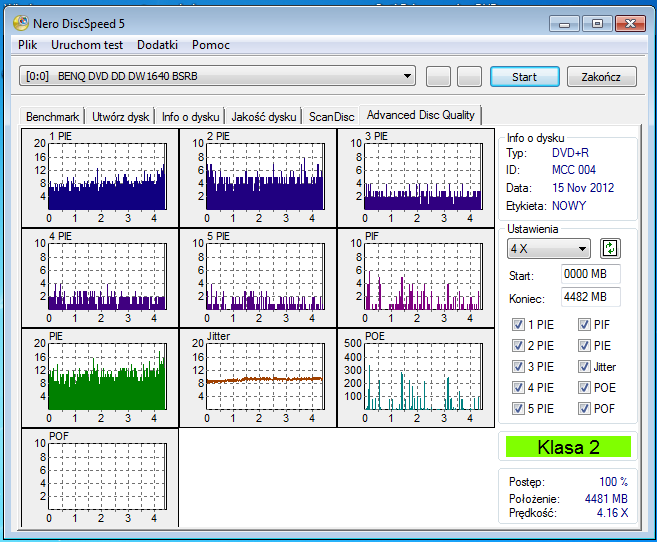Screen dimensions: 657x542
Task: Uncheck the 3 PIE checkbox
Action: click(x=518, y=366)
